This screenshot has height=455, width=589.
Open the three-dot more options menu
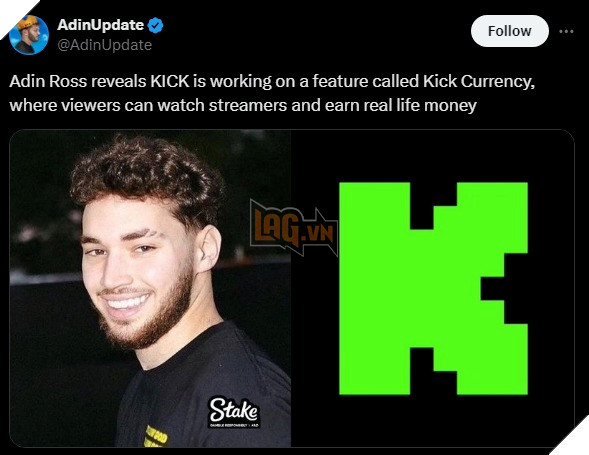[566, 31]
